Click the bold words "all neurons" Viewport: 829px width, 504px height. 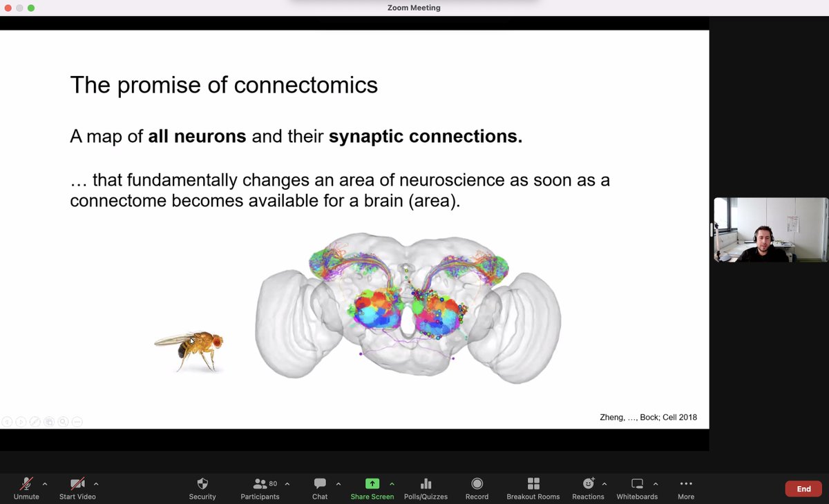198,136
